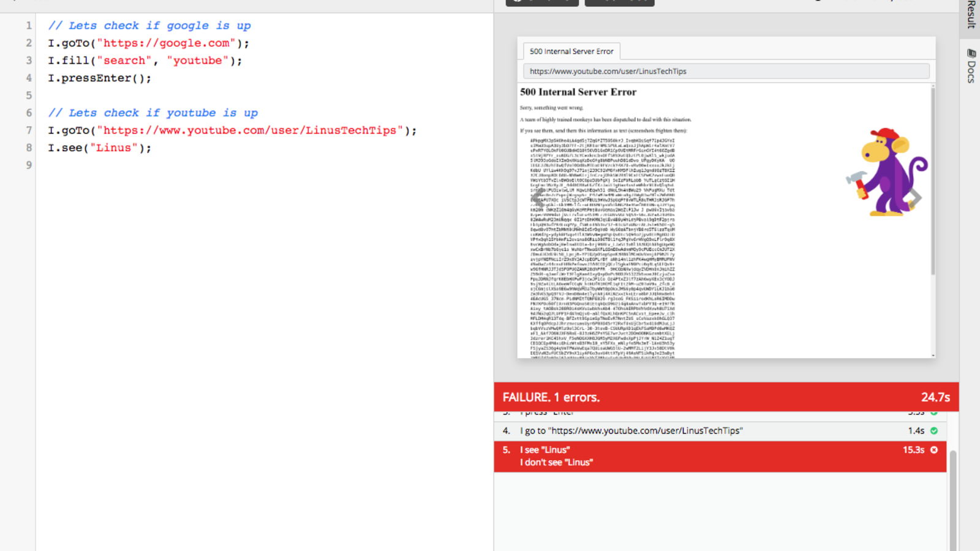Click code line I.goTo LinusTechTips URL
The width and height of the screenshot is (980, 551).
point(232,130)
